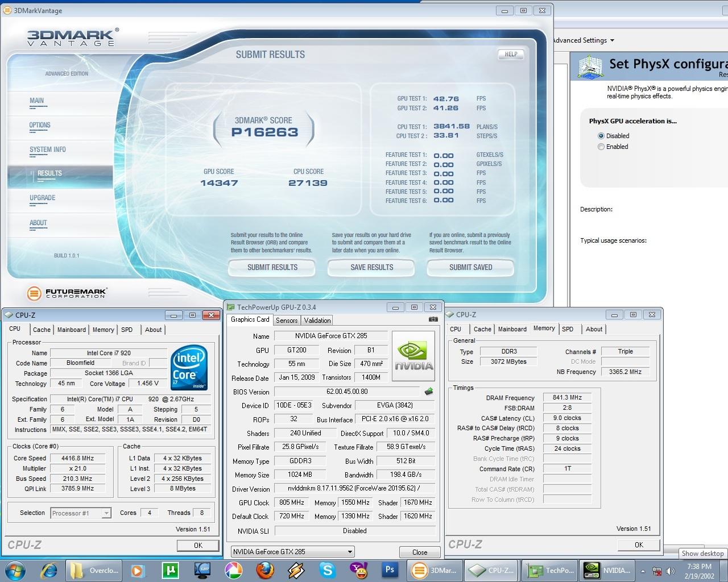Click the network tray icon
This screenshot has width=728, height=582.
tap(657, 571)
